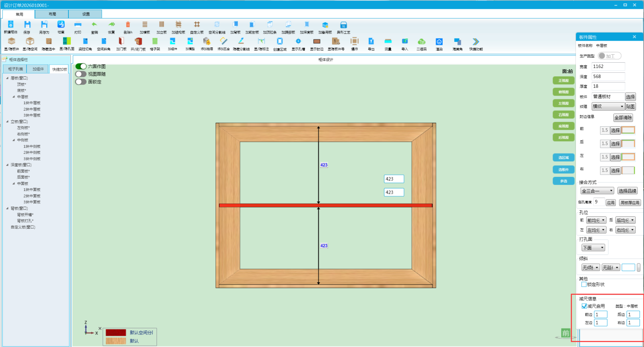Collapse the 层板(窗口) tree node

[x=7, y=78]
